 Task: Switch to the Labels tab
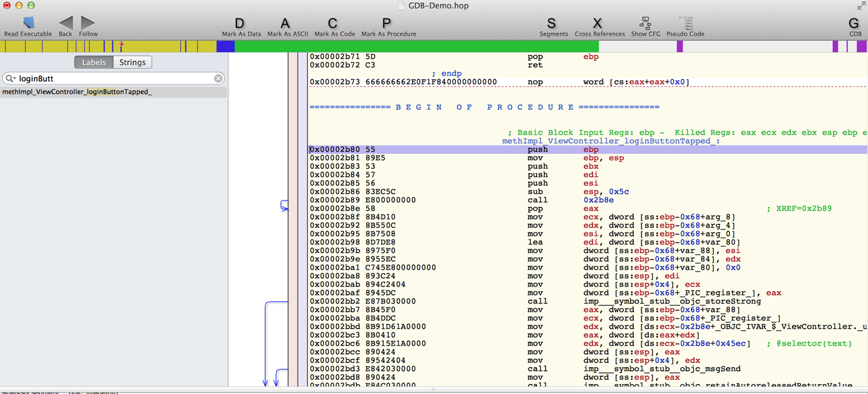point(94,62)
